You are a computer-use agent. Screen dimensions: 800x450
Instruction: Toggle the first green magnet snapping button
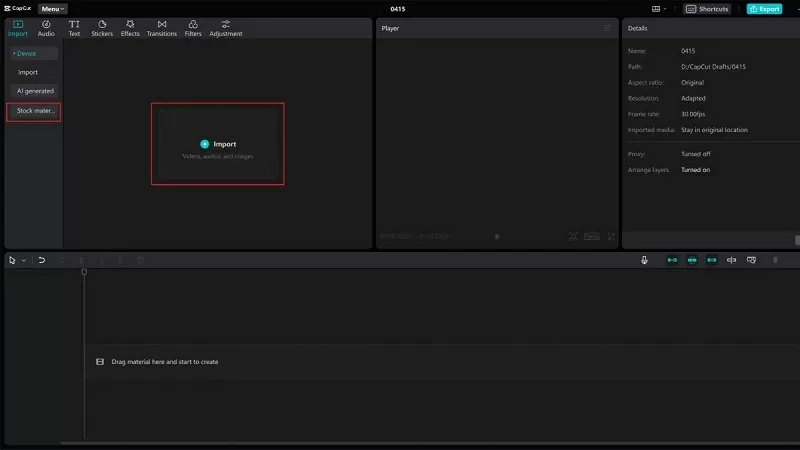click(672, 260)
